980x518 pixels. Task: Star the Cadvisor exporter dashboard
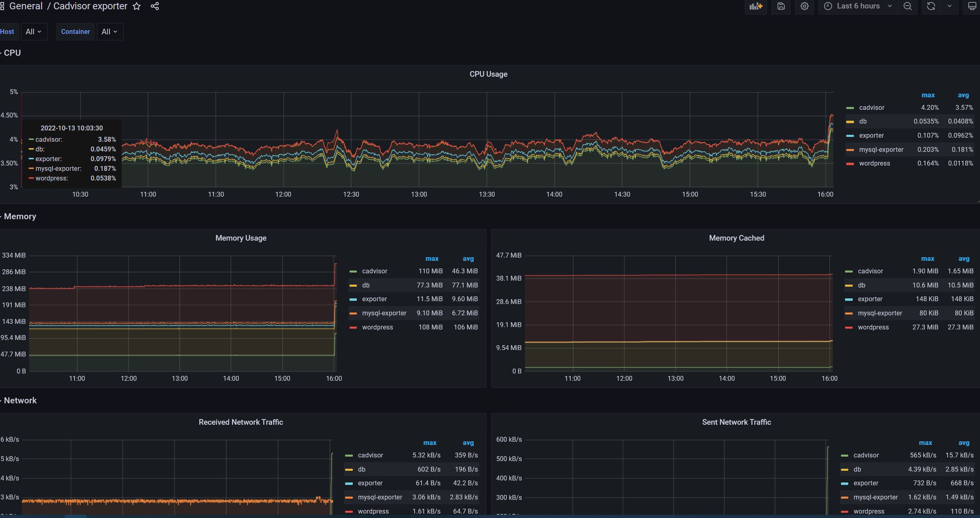[x=137, y=6]
